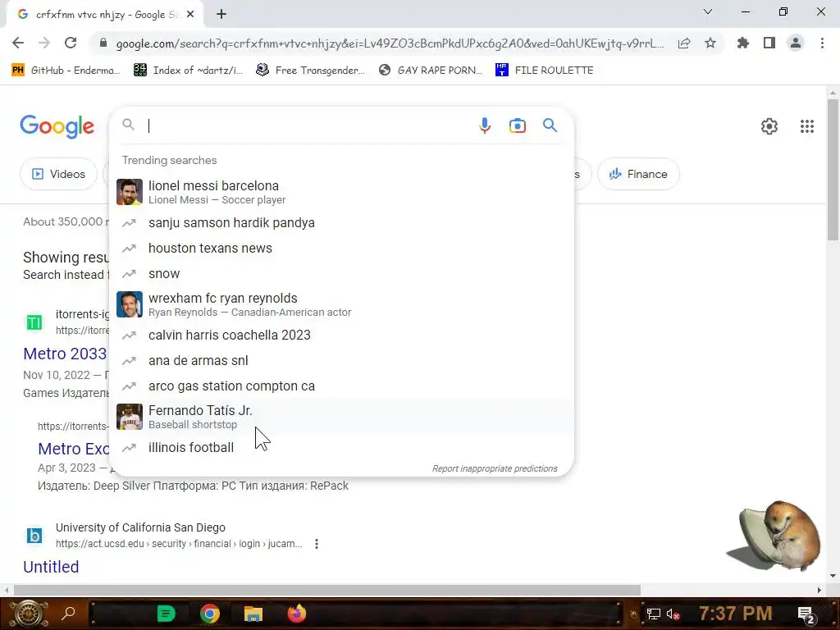Open Chrome three-dot menu
This screenshot has width=840, height=630.
pyautogui.click(x=822, y=43)
